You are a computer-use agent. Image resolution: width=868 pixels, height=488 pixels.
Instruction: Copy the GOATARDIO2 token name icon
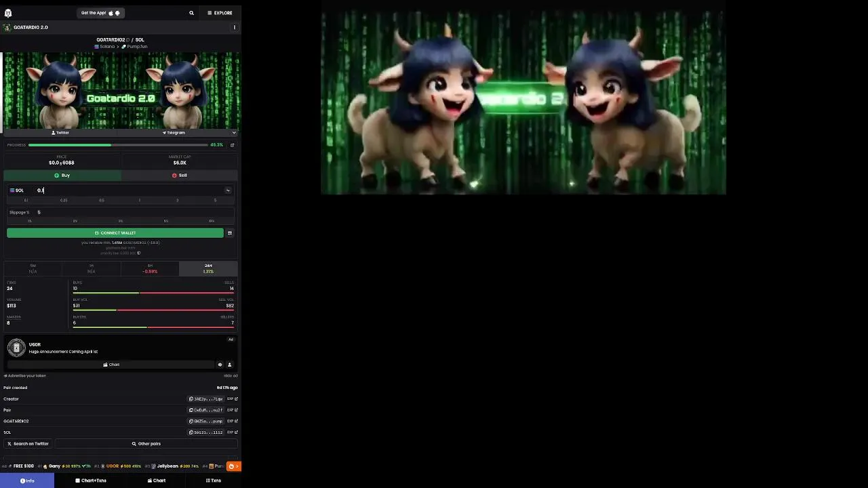[x=127, y=40]
